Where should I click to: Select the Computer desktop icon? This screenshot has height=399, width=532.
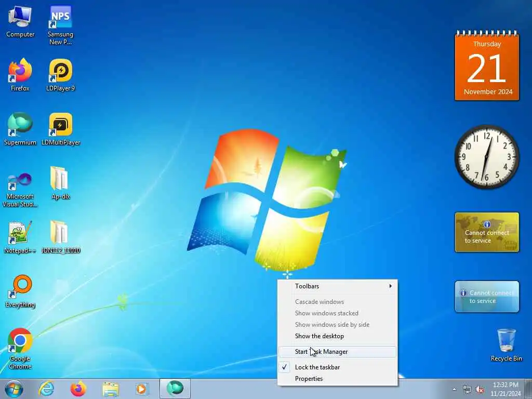click(20, 22)
